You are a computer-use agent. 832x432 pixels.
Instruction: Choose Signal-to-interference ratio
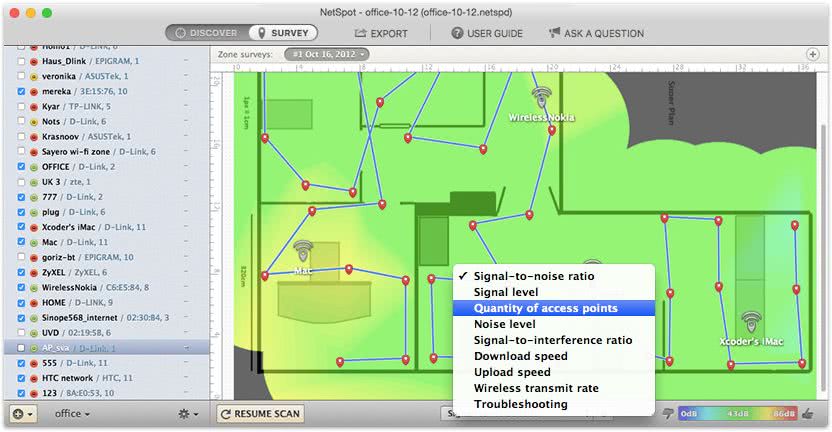click(x=554, y=340)
